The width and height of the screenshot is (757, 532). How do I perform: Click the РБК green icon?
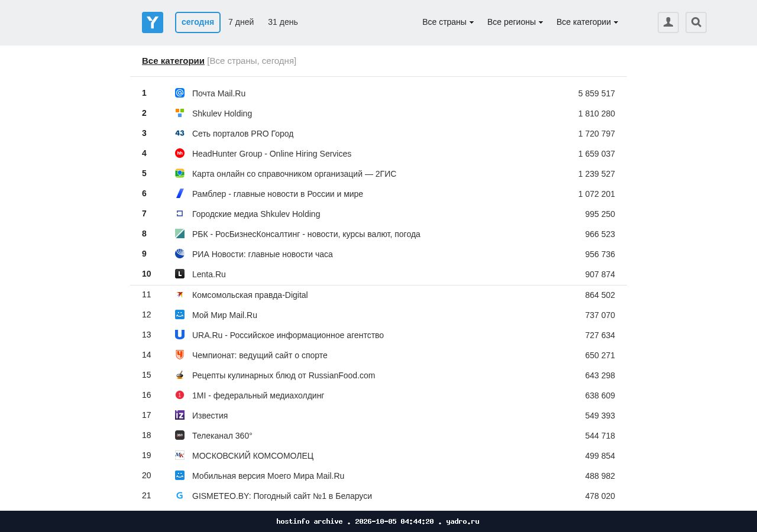(x=180, y=233)
